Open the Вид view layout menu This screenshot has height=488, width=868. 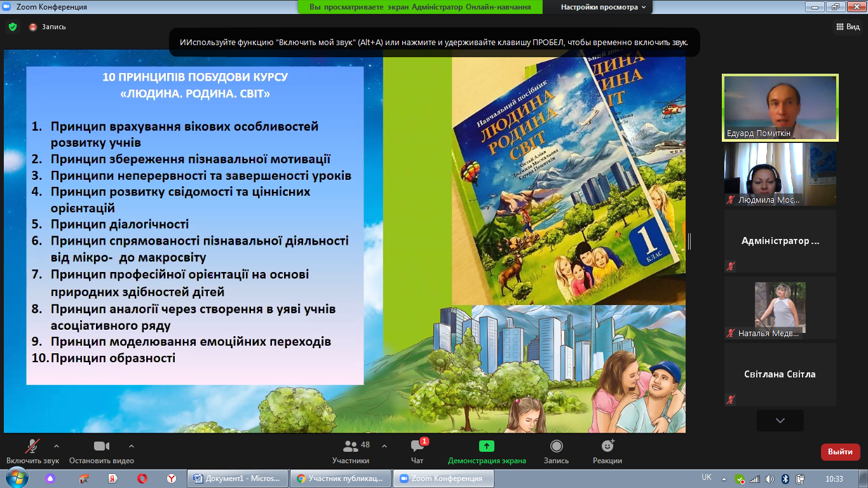[847, 27]
